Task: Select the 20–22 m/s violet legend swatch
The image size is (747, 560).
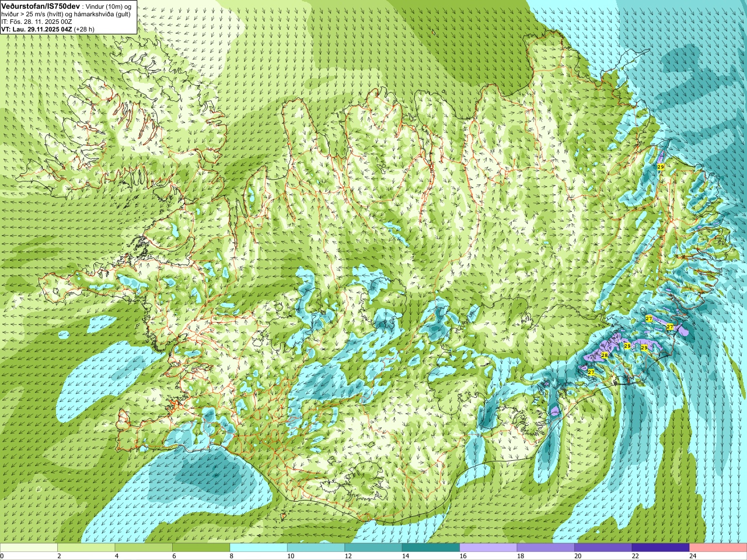Action: pos(603,548)
